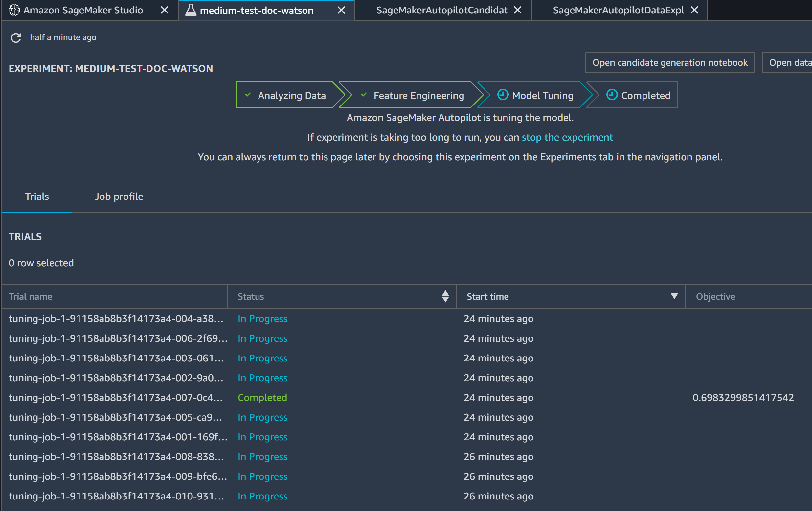Click the refresh icon near timestamp
Screen dimensions: 812x511
[x=16, y=38]
